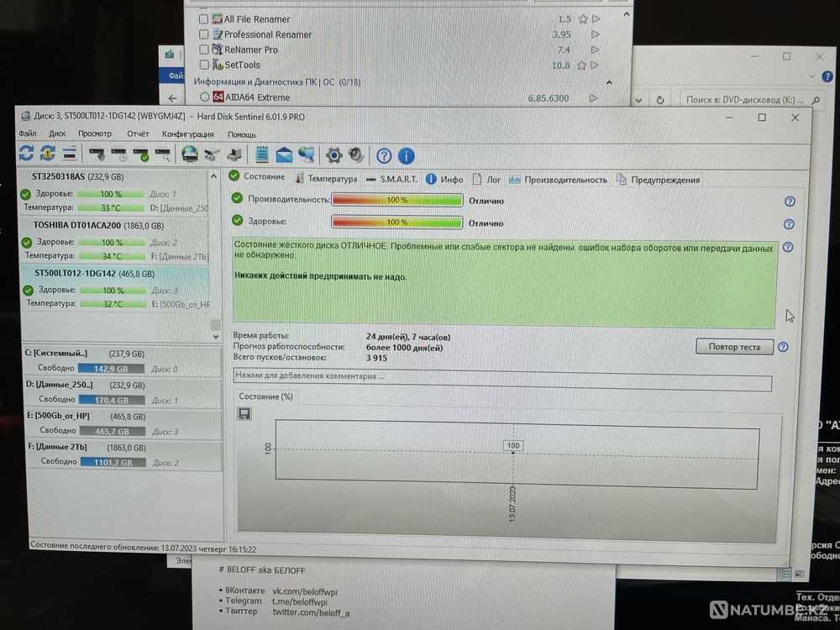Click the Explorer search box Поиск в: DVD-дисковод
Viewport: 840px width, 630px height.
click(752, 100)
